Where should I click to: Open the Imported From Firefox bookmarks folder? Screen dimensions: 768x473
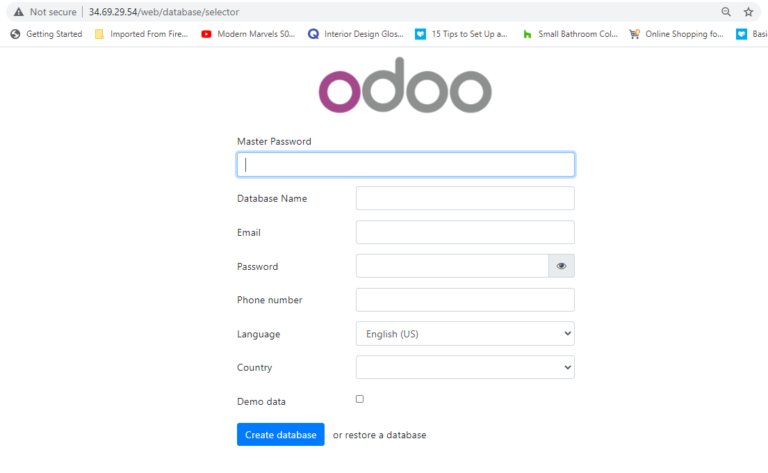[141, 33]
